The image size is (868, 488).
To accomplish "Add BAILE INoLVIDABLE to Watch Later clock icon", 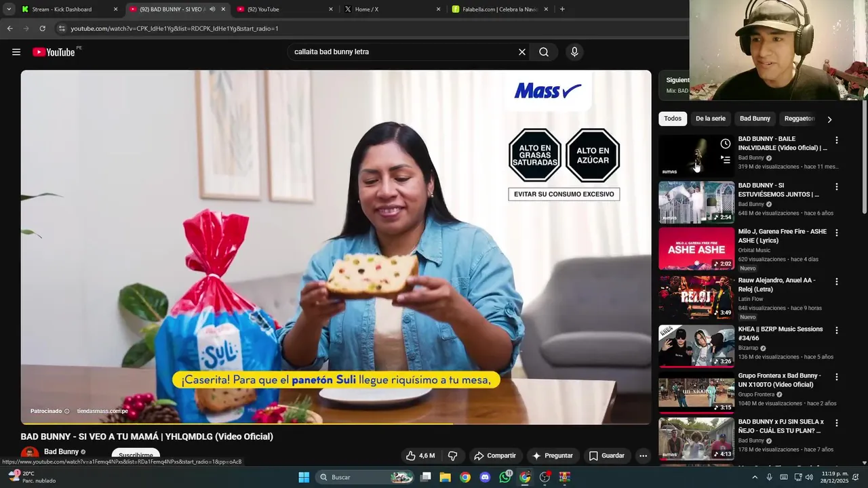I will click(x=726, y=144).
